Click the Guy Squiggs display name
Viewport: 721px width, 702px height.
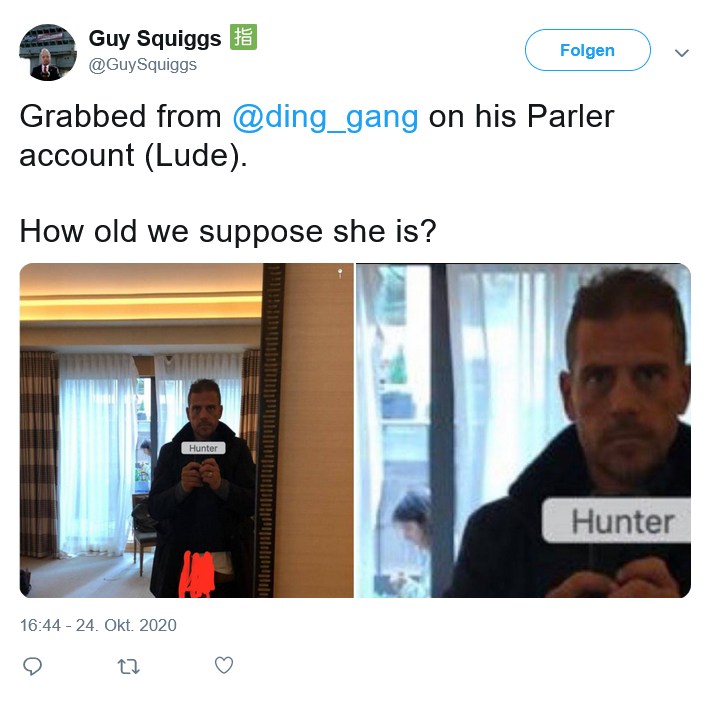pos(155,38)
